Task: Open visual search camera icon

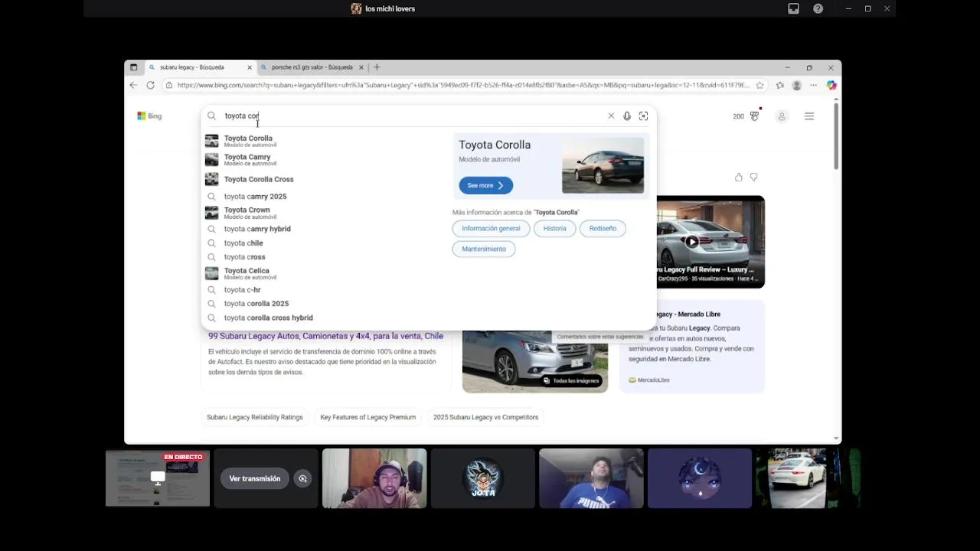Action: tap(643, 116)
